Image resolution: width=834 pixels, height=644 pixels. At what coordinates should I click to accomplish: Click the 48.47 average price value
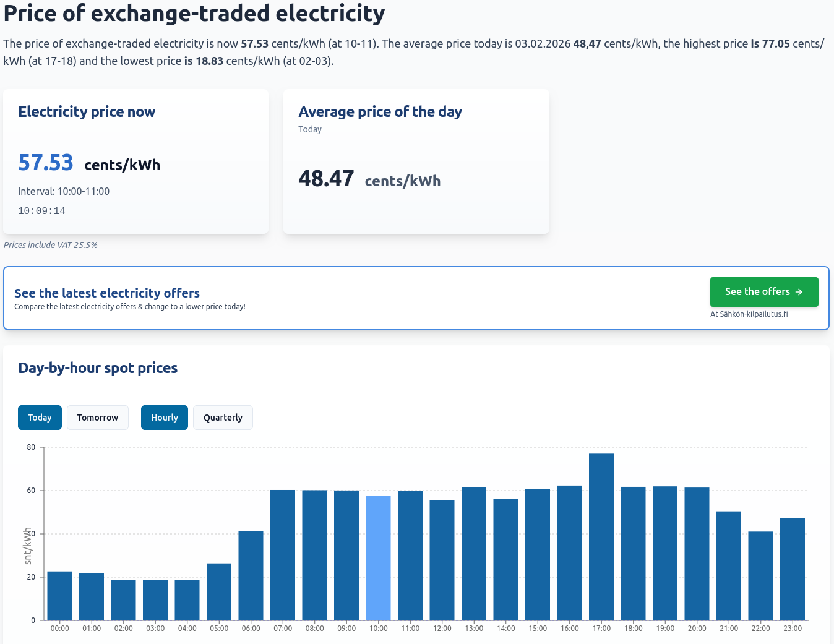pyautogui.click(x=326, y=179)
